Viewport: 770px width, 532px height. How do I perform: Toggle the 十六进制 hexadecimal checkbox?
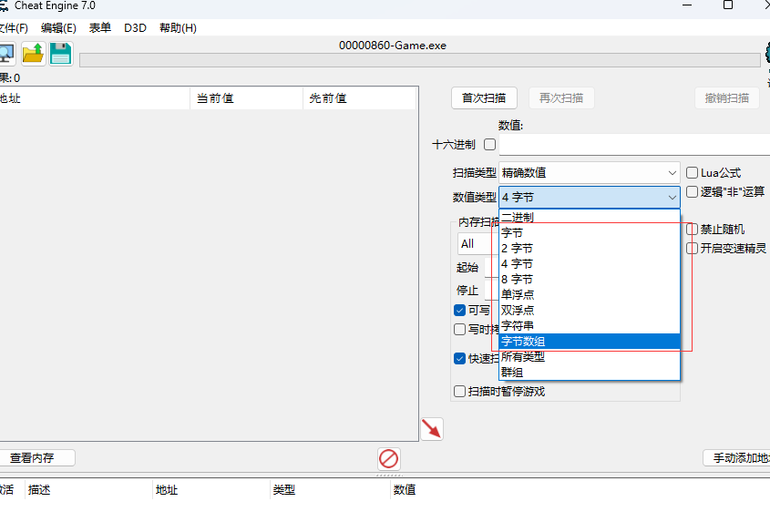(489, 144)
